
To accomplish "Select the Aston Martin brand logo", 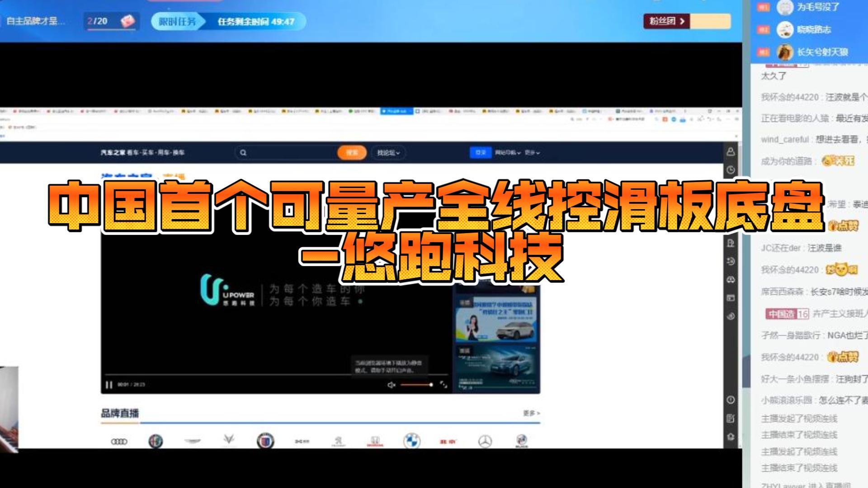I will point(192,441).
